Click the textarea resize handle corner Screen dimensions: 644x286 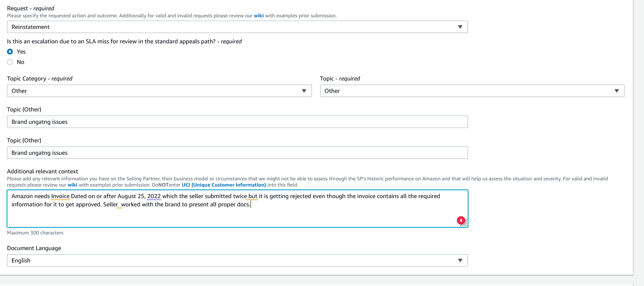(x=465, y=224)
